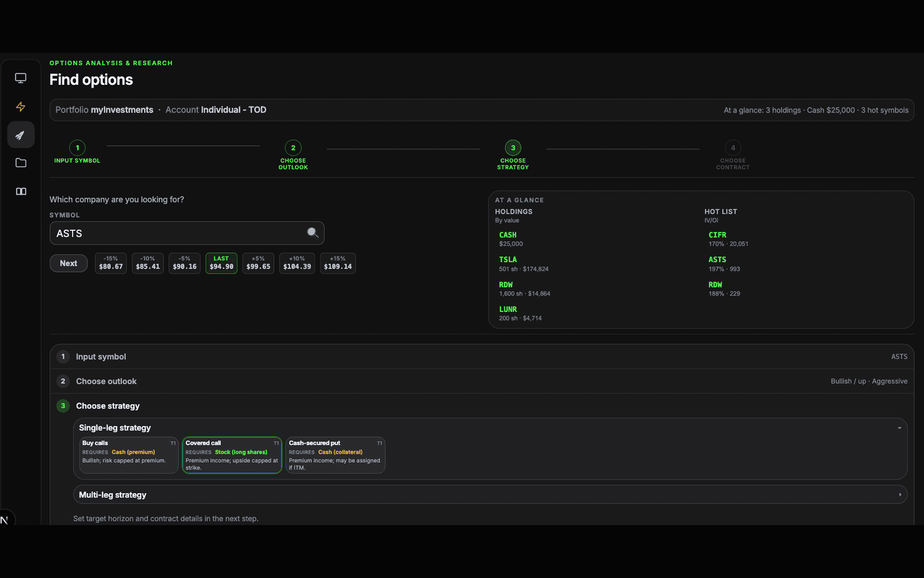This screenshot has height=578, width=924.
Task: Open the book library sidebar icon
Action: pyautogui.click(x=21, y=191)
